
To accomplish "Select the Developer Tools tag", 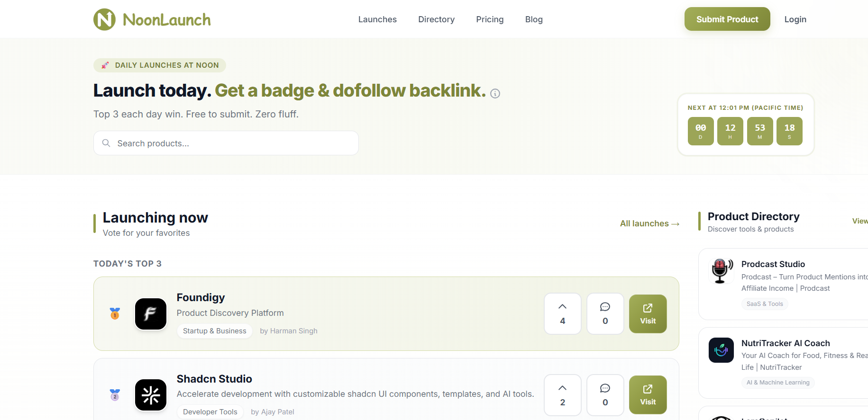I will point(210,412).
